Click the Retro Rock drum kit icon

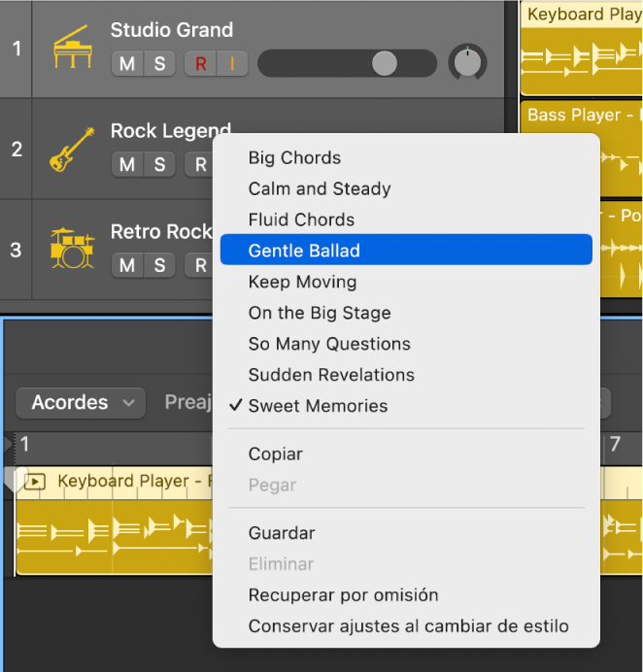72,249
